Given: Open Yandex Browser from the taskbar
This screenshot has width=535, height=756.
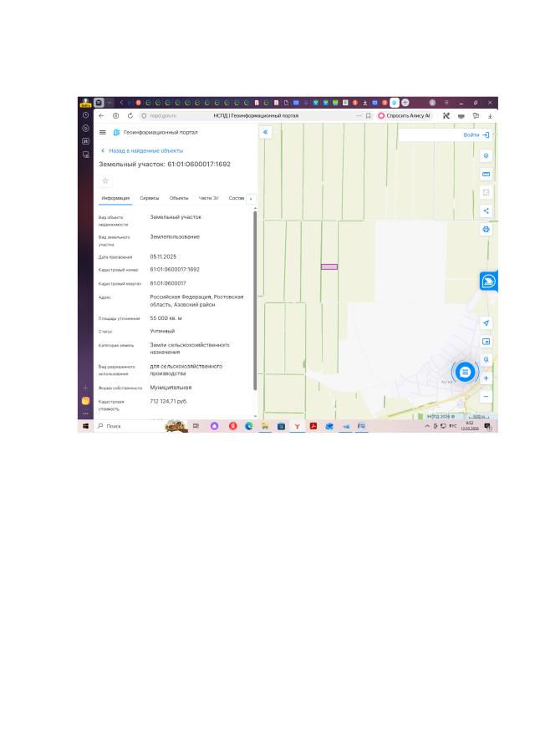Looking at the screenshot, I should click(297, 426).
